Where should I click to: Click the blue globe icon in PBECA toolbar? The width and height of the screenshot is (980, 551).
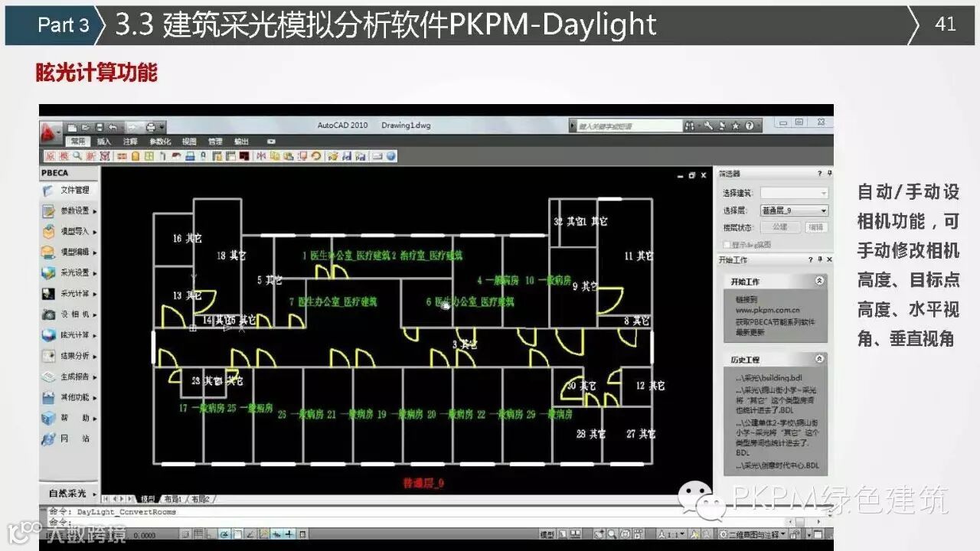pos(391,156)
